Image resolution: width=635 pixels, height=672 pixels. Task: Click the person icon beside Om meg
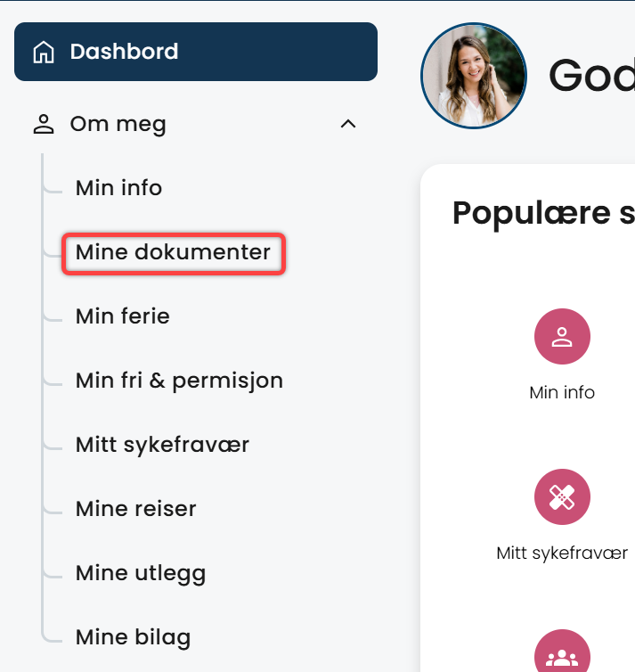click(x=44, y=124)
